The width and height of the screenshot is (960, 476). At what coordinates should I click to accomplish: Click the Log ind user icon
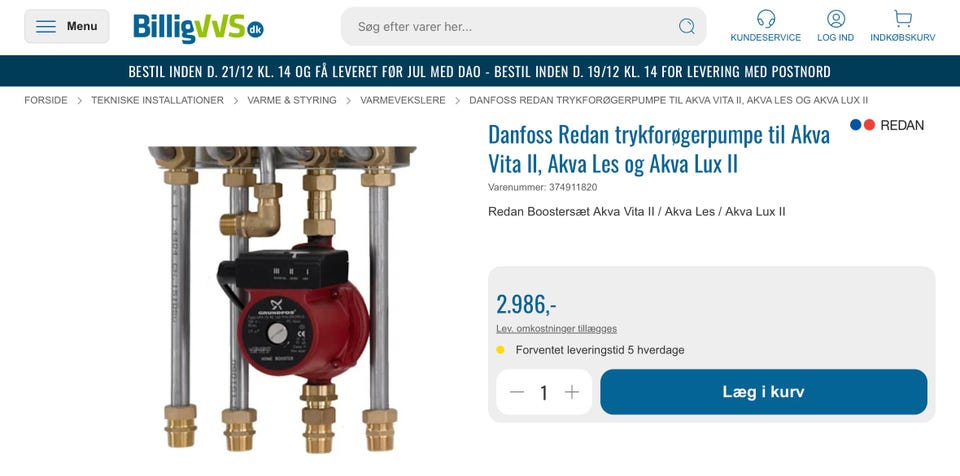pos(836,19)
